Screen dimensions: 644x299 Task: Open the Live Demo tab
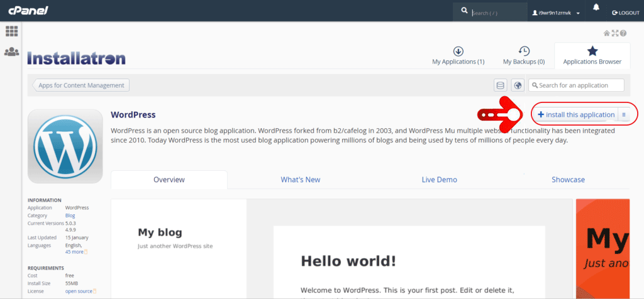(x=440, y=180)
